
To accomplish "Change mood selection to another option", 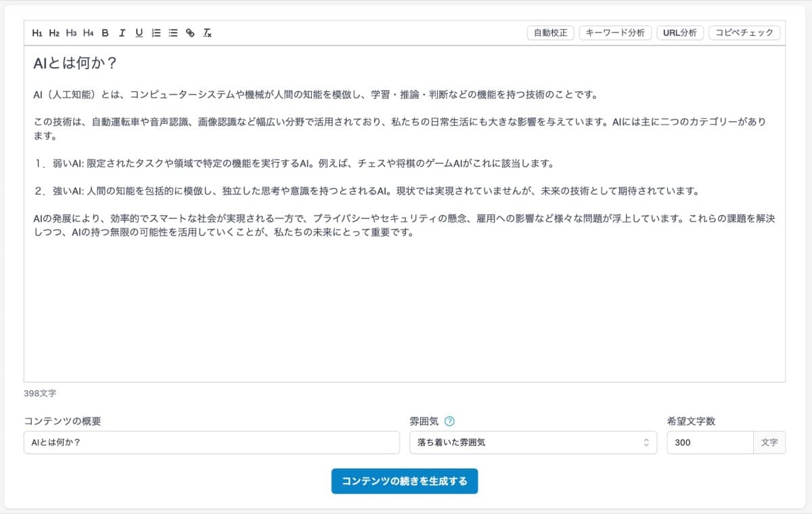I will click(x=533, y=442).
